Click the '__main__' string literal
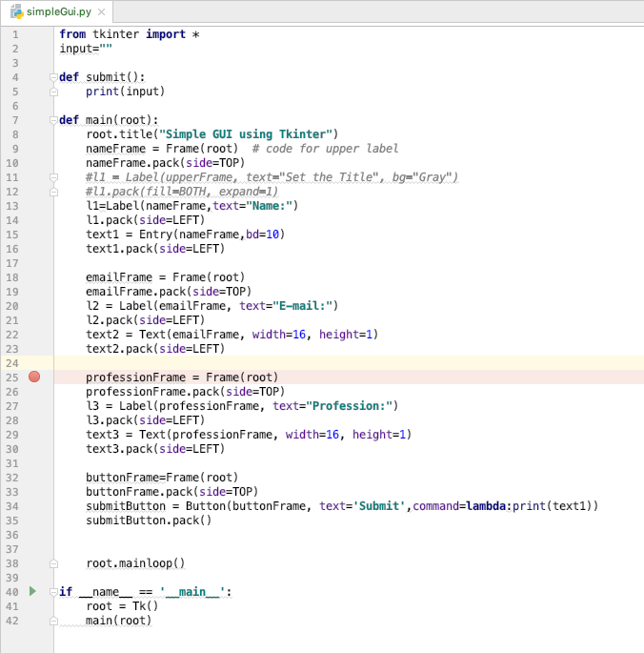The width and height of the screenshot is (644, 653). [x=191, y=592]
